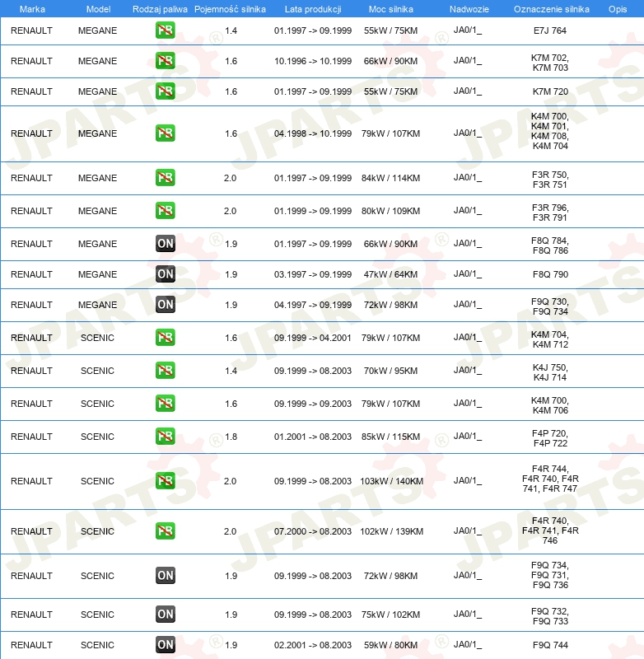Click the petrol icon in the K4J 750 row

pos(165,370)
